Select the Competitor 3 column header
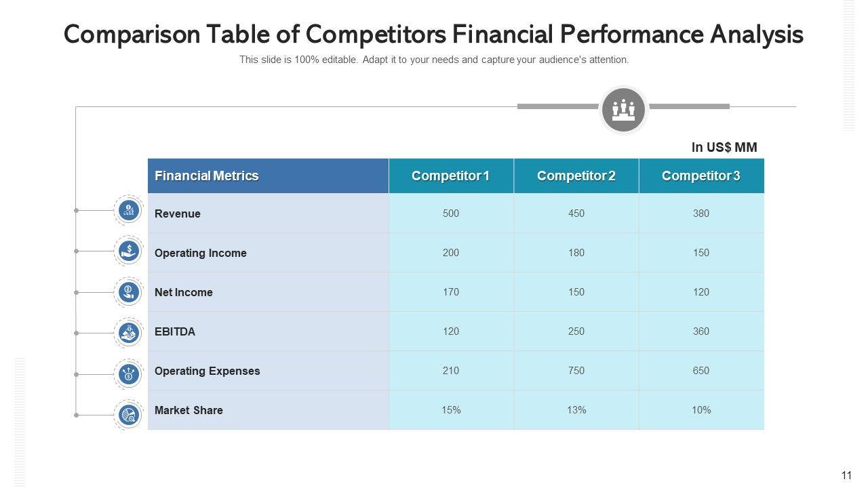868x488 pixels. [701, 176]
